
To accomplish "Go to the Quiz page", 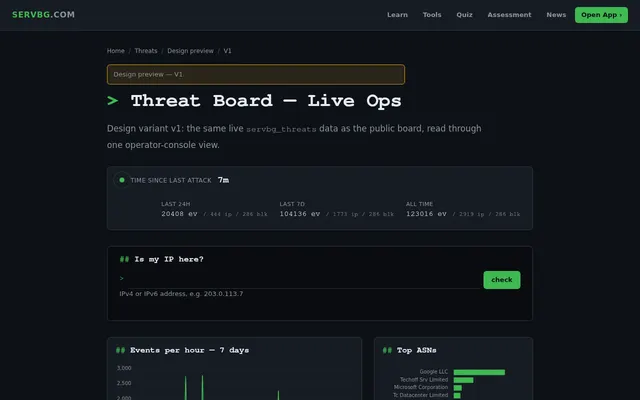I will click(464, 15).
